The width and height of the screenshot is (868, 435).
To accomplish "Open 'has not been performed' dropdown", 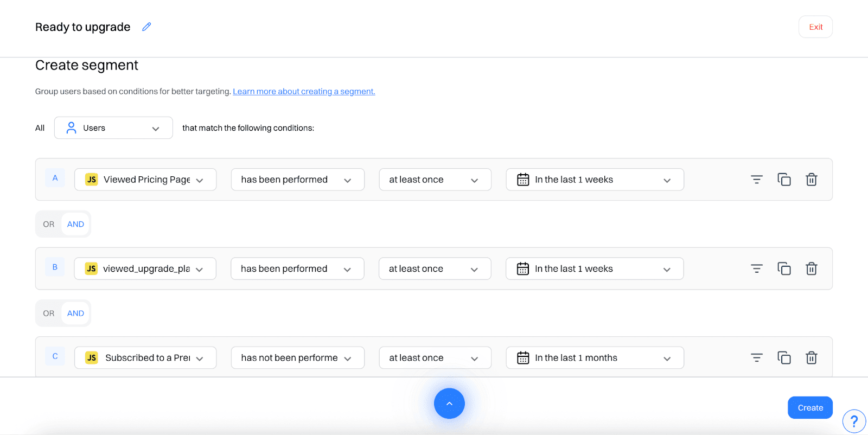I will coord(297,358).
